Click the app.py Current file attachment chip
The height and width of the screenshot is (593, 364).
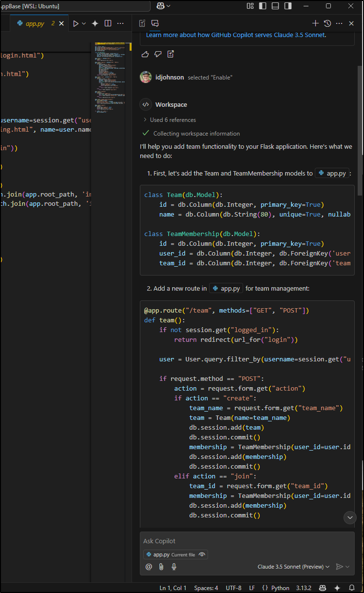point(175,554)
